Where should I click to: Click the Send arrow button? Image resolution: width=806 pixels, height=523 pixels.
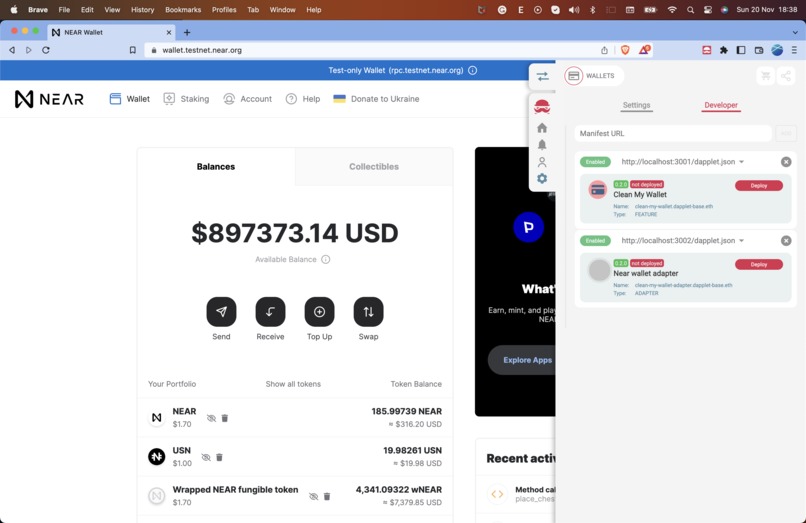click(222, 312)
